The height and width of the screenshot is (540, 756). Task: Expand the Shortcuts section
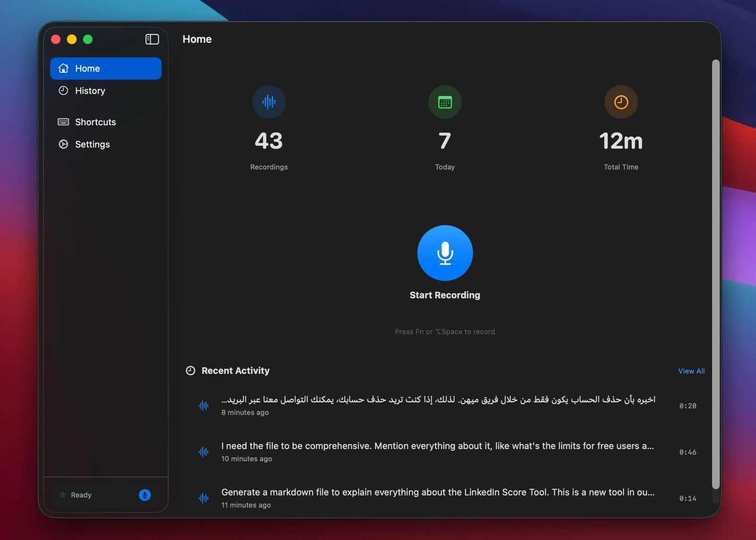95,122
